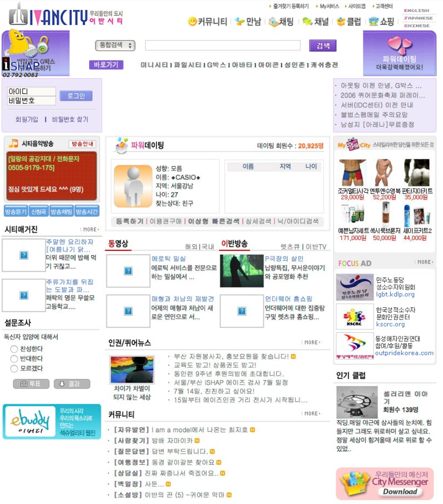This screenshot has height=504, width=443.
Task: Click the 결과 results button
Action: (72, 384)
